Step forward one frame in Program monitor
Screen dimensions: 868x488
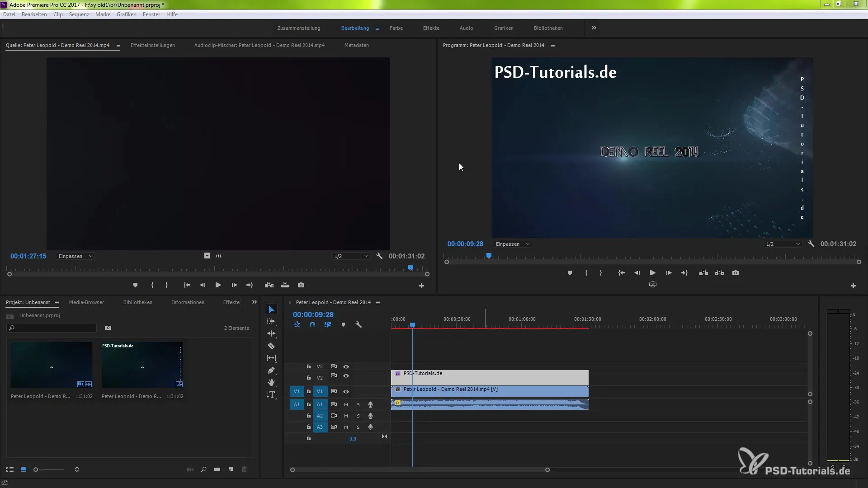point(669,273)
